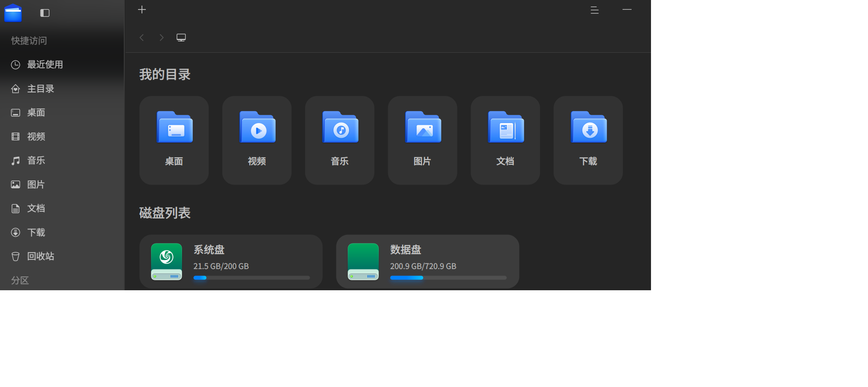Open 音乐 from sidebar list
The width and height of the screenshot is (868, 387).
[x=62, y=161]
